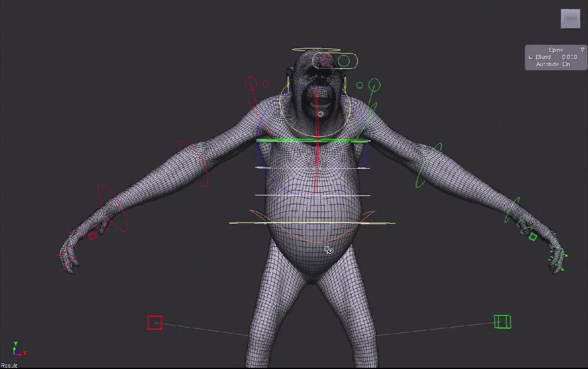Image resolution: width=588 pixels, height=369 pixels.
Task: Select the large green shoulder circle control
Action: click(374, 85)
